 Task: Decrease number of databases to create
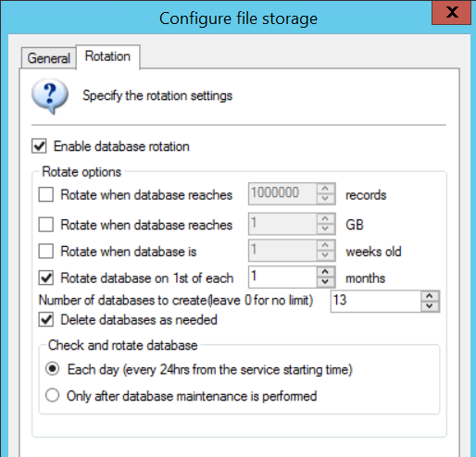click(x=430, y=306)
